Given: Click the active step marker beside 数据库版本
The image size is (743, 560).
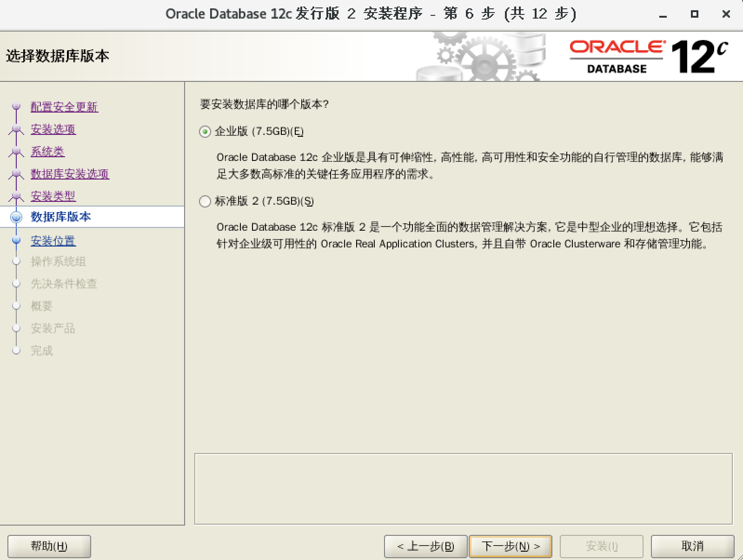Looking at the screenshot, I should click(x=16, y=217).
